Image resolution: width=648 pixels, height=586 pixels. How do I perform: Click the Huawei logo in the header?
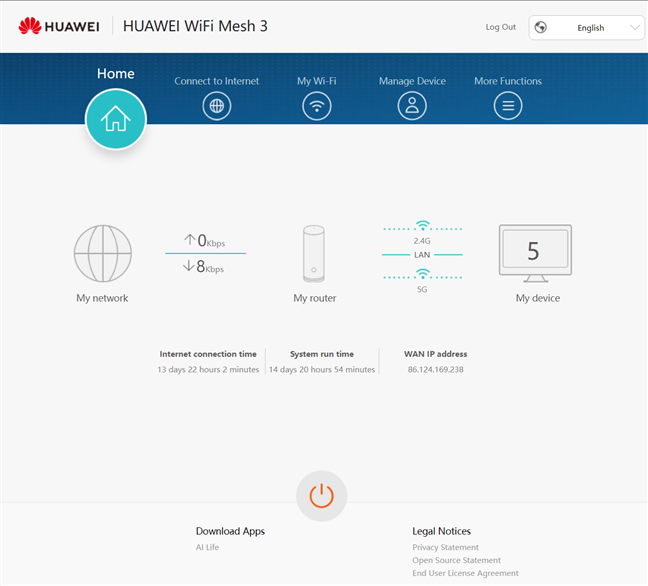click(59, 26)
